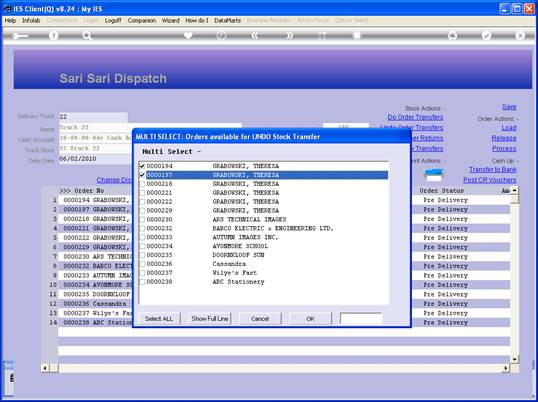The width and height of the screenshot is (538, 402).
Task: Uncheck order 0000194 checkbox
Action: [142, 166]
